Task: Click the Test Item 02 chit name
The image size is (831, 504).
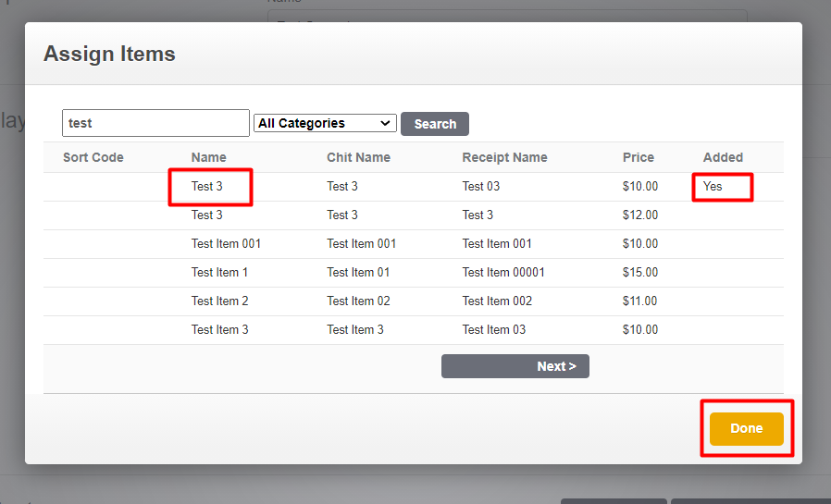Action: pyautogui.click(x=358, y=301)
